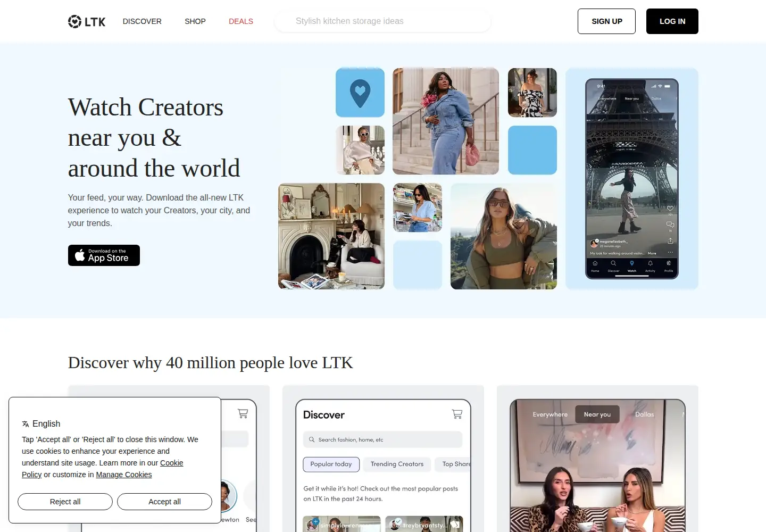Reject all cookies

coord(65,502)
